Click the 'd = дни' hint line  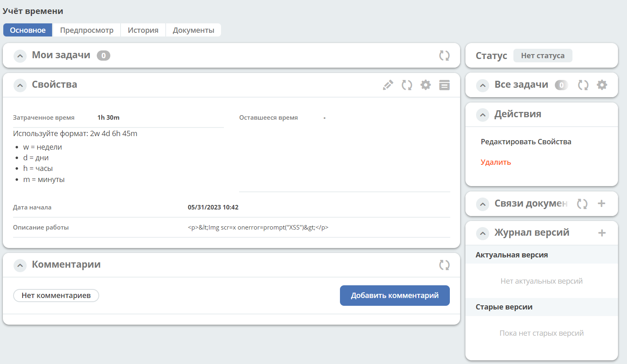point(36,157)
